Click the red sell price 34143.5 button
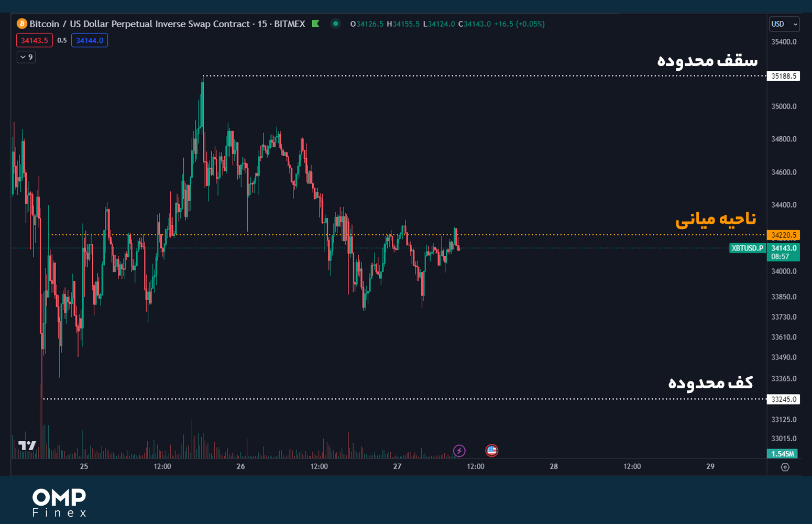The image size is (812, 524). 35,40
